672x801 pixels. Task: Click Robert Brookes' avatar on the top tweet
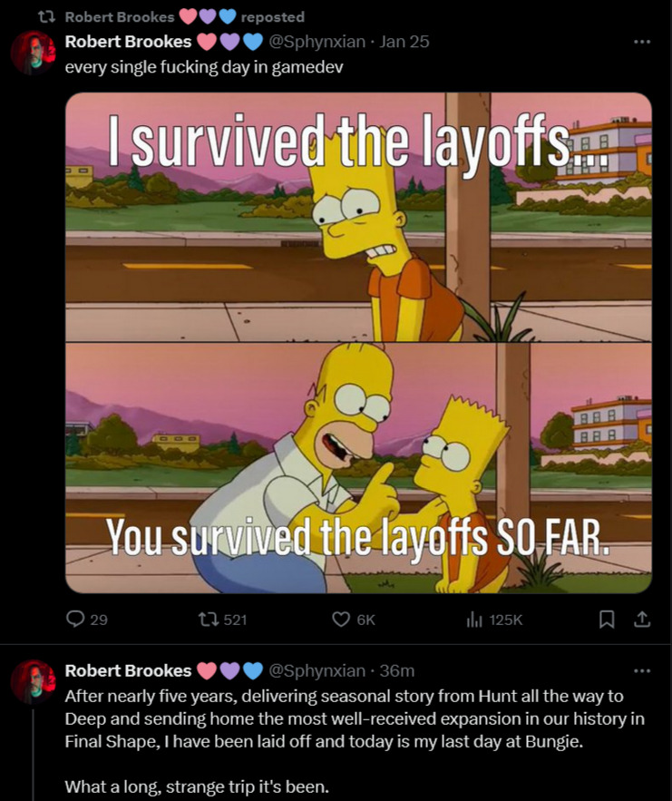(x=33, y=53)
